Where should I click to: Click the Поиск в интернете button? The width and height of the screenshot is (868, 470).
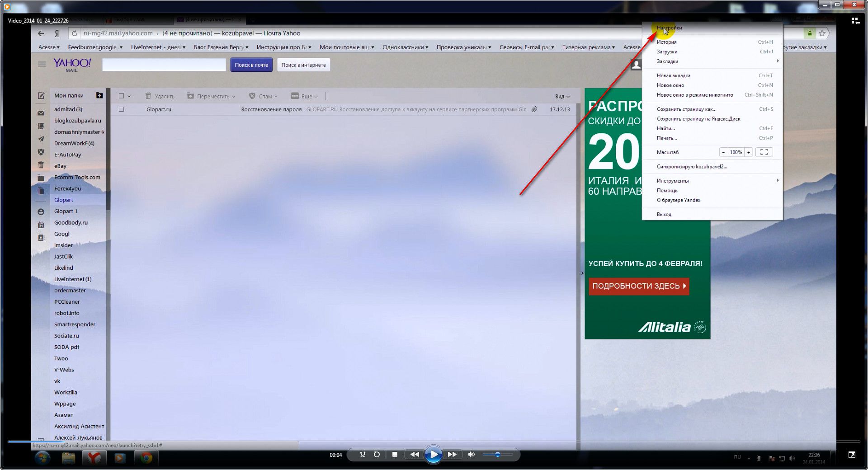(303, 65)
